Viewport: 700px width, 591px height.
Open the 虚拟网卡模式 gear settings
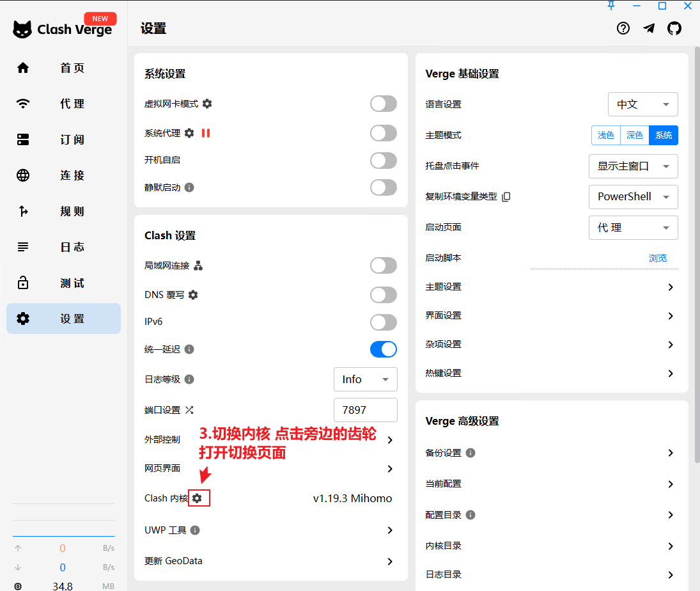207,104
